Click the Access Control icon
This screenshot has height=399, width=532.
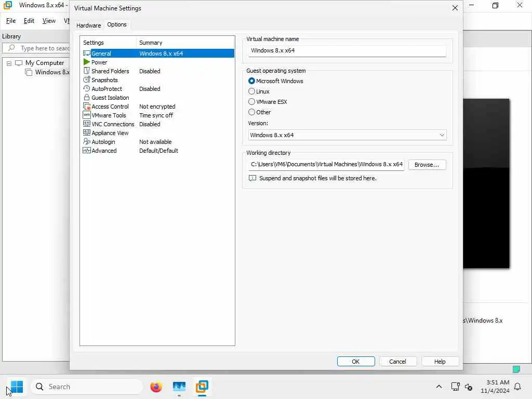coord(87,106)
